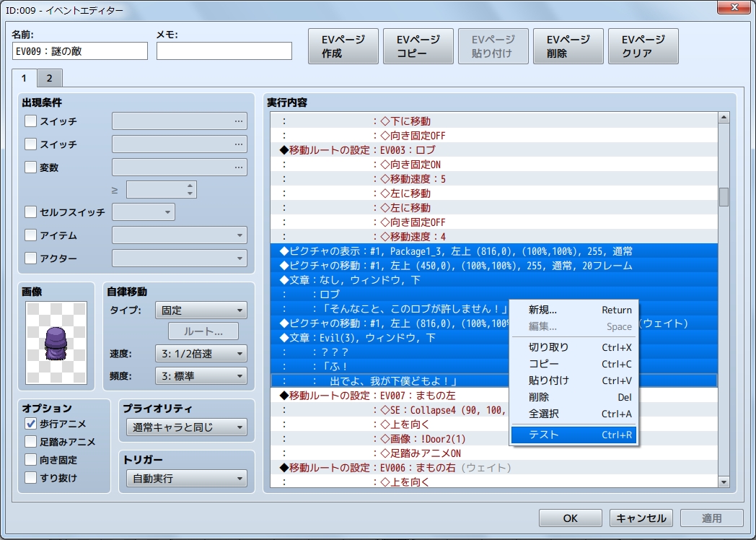Clear the event page via EVページクリア
Image resolution: width=756 pixels, height=540 pixels.
[643, 45]
